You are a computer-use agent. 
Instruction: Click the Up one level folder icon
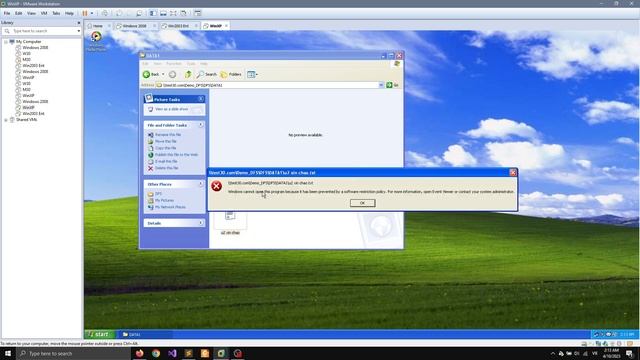(x=188, y=74)
